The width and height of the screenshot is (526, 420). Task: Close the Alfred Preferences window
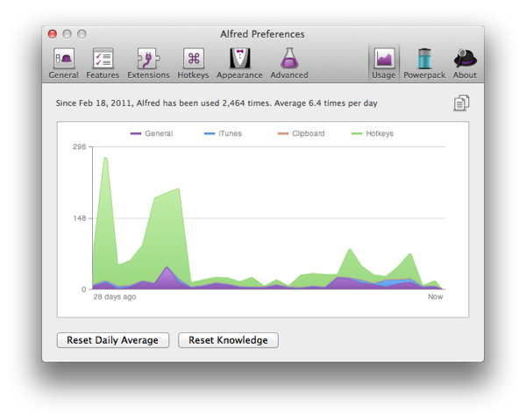point(53,34)
